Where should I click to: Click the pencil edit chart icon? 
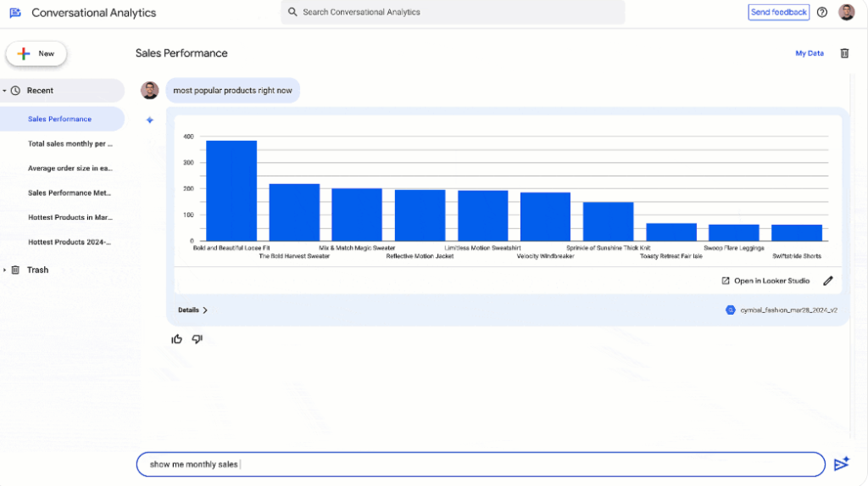tap(827, 281)
